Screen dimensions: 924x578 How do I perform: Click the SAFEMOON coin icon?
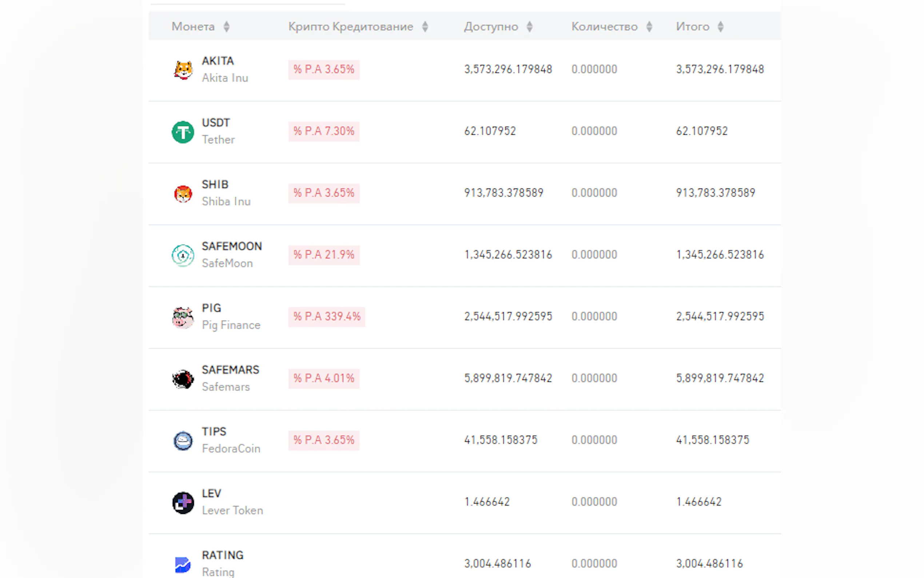(183, 255)
